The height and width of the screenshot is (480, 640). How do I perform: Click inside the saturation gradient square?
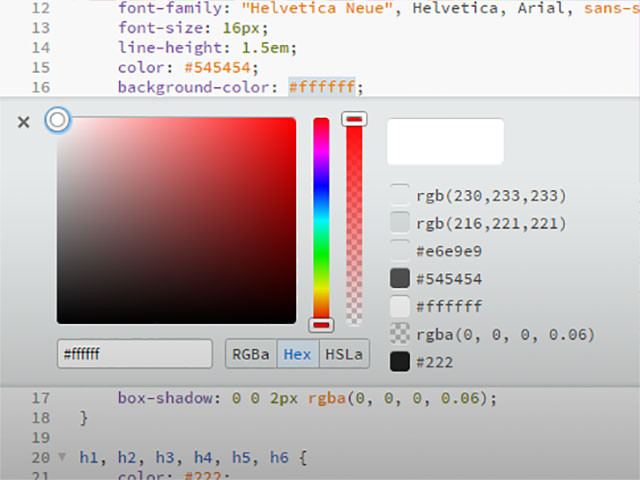[x=176, y=220]
